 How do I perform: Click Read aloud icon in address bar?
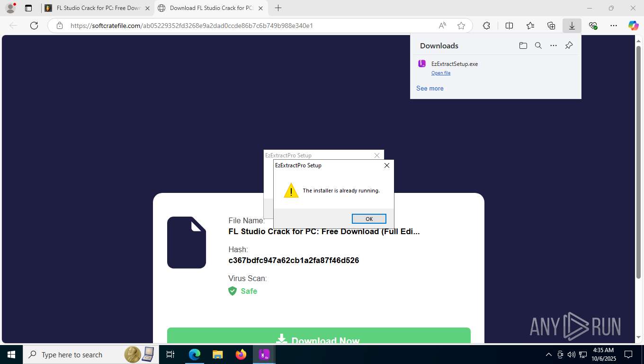(442, 26)
